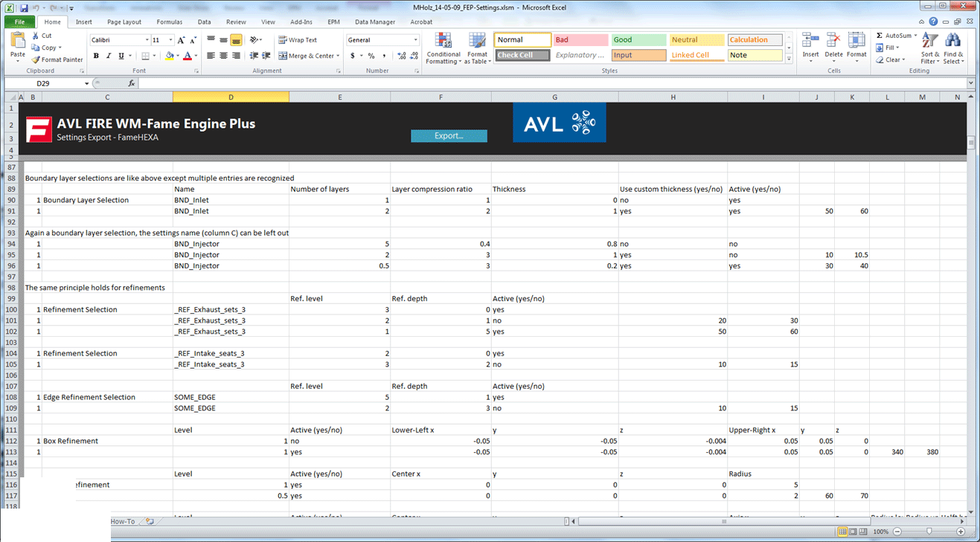This screenshot has height=542, width=980.
Task: Toggle Bold formatting
Action: pos(96,56)
